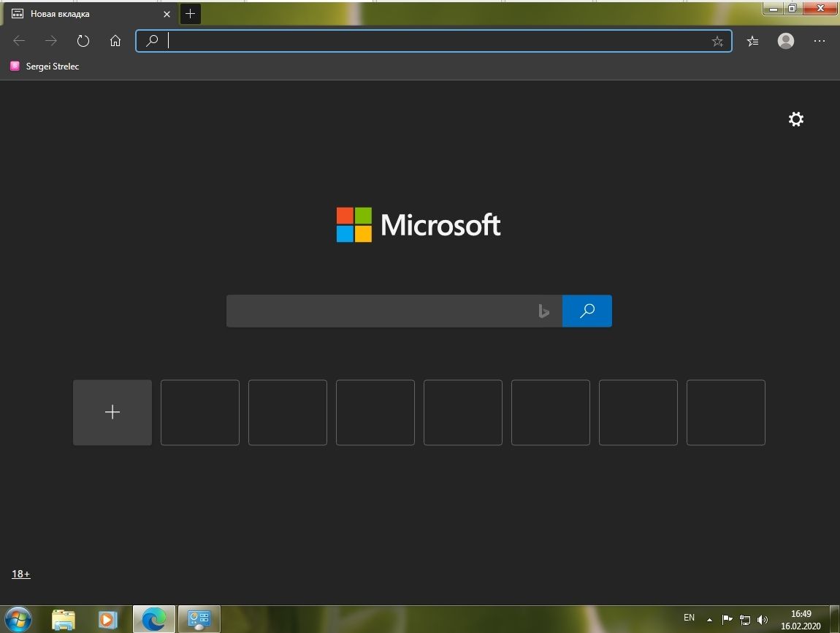Close the Новая вкладка tab
The height and width of the screenshot is (633, 840).
tap(167, 14)
